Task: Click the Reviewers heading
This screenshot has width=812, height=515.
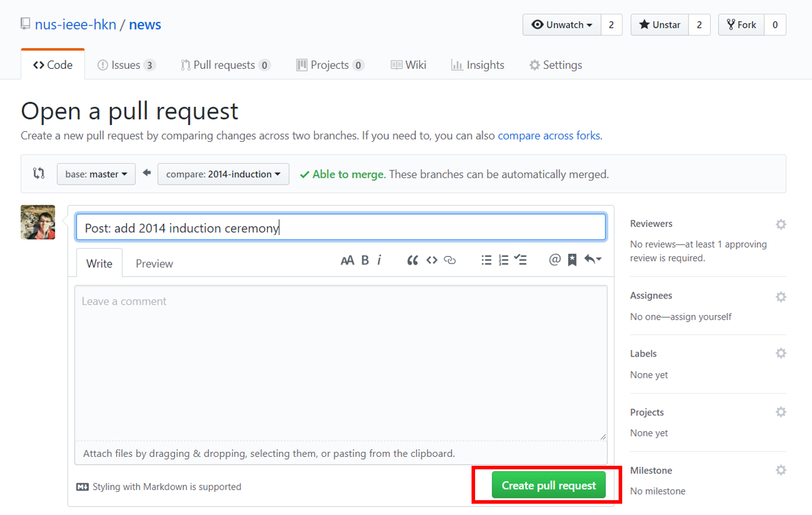Action: [x=651, y=224]
